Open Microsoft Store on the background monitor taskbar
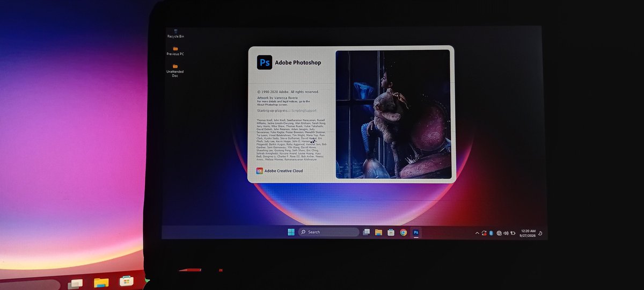The width and height of the screenshot is (644, 290). (x=127, y=281)
